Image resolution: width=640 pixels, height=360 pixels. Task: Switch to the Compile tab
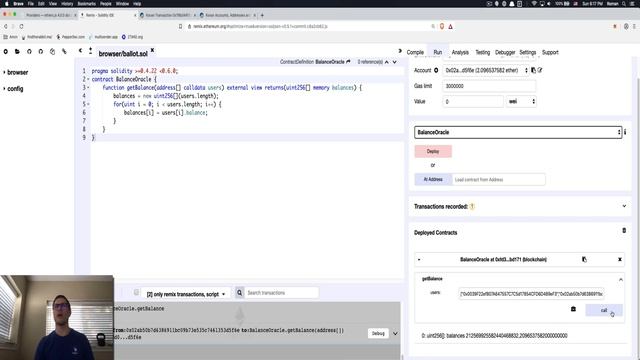415,52
